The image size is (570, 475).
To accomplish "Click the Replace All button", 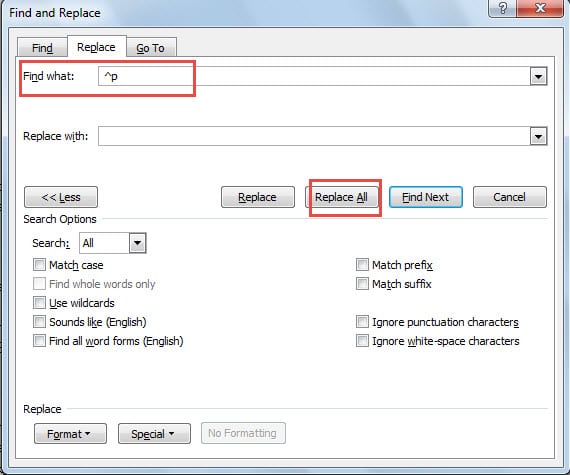I will [x=341, y=197].
